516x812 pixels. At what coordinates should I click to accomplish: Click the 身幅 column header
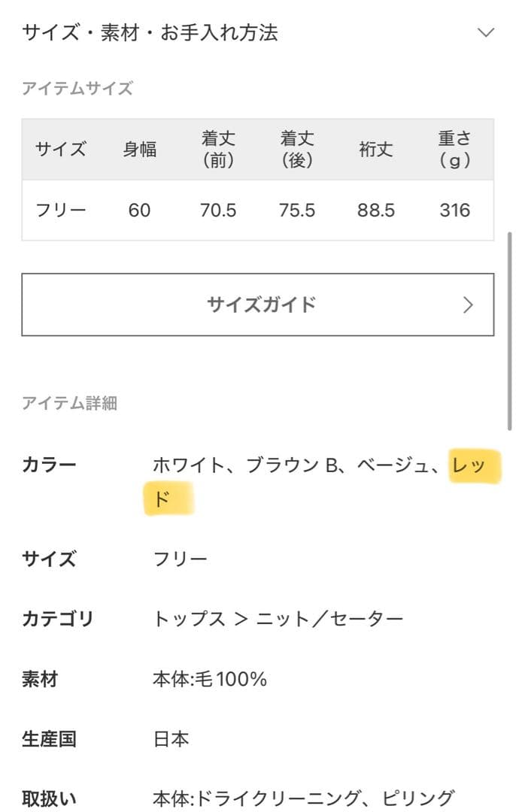point(139,150)
